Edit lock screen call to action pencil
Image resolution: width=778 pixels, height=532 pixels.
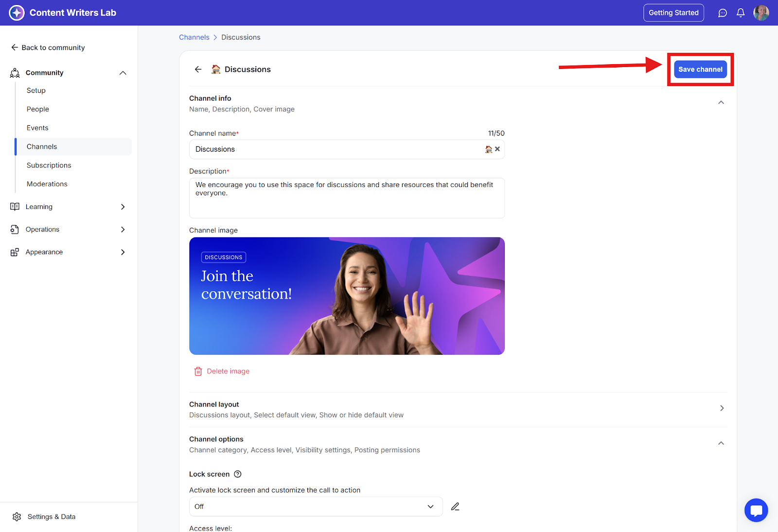455,507
